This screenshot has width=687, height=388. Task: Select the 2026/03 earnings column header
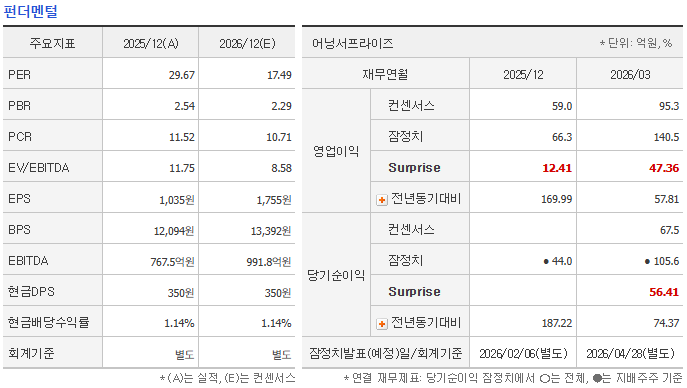(630, 75)
